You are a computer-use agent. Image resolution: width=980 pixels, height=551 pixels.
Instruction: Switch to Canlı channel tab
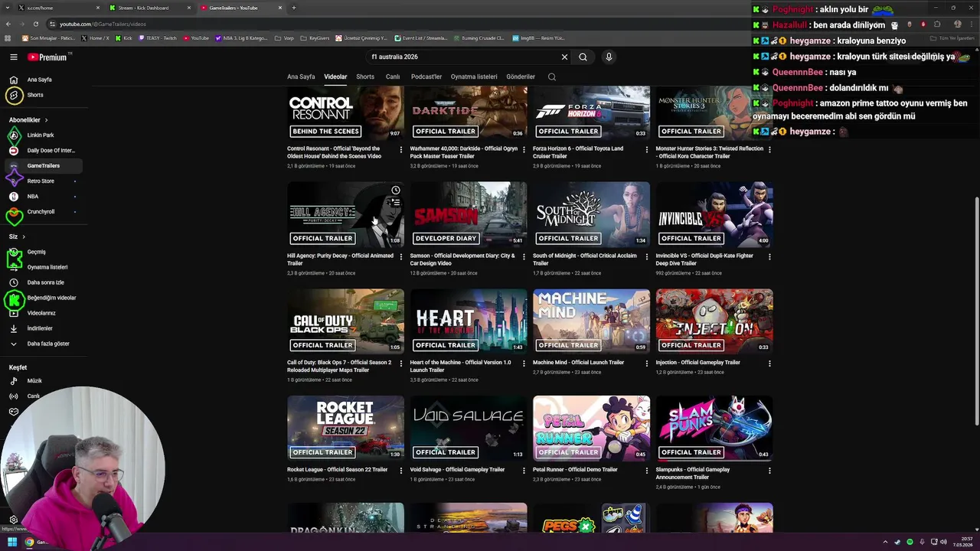click(393, 77)
